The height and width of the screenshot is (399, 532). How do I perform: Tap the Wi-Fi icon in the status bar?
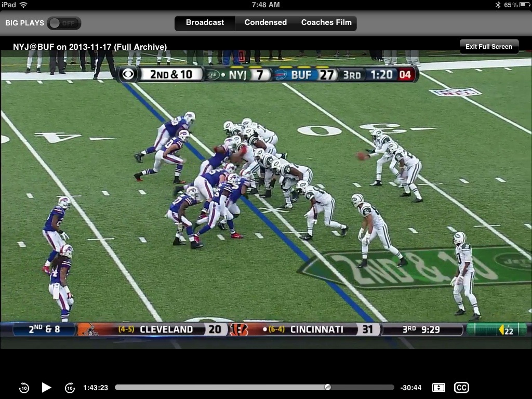pos(23,5)
